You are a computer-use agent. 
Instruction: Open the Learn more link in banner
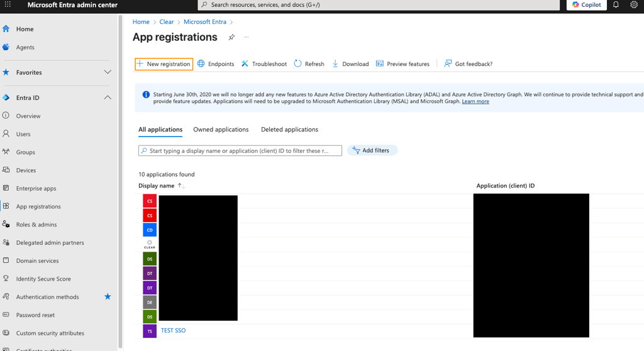(x=475, y=101)
